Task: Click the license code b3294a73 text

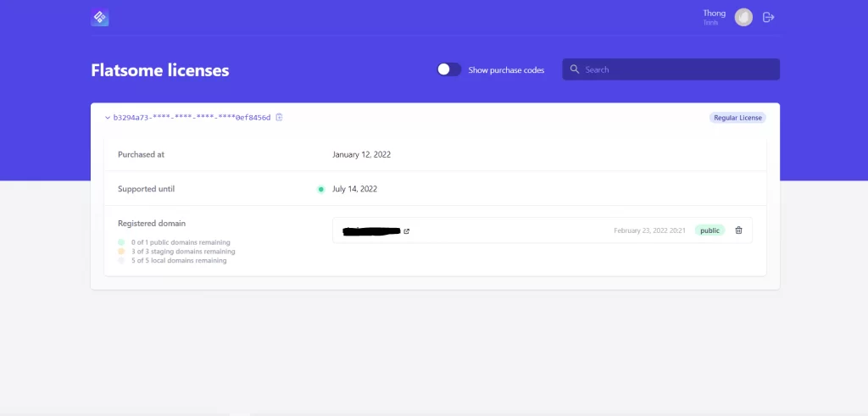Action: pos(192,118)
